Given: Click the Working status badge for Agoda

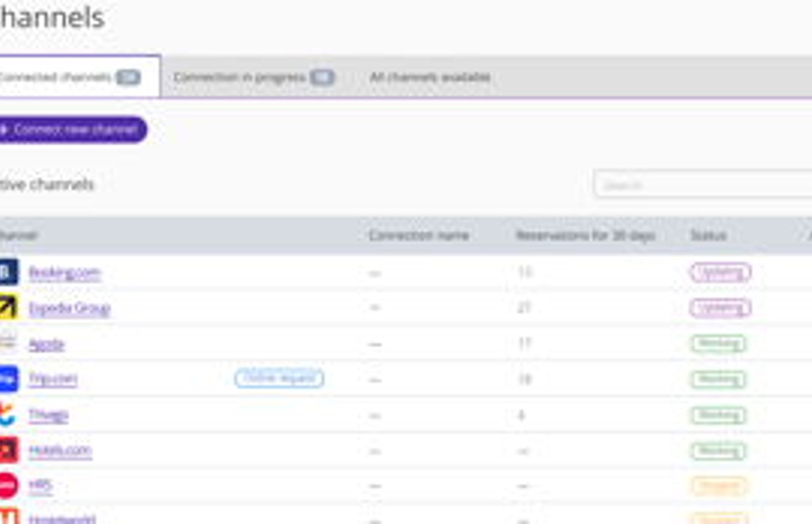Looking at the screenshot, I should (718, 344).
